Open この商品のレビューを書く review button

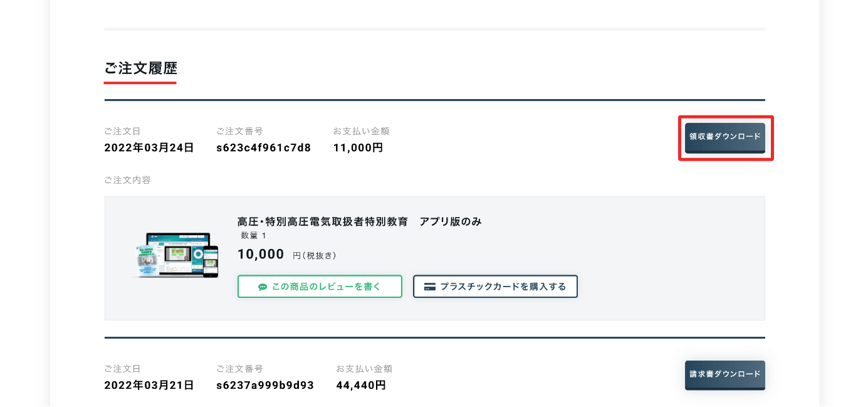coord(320,287)
